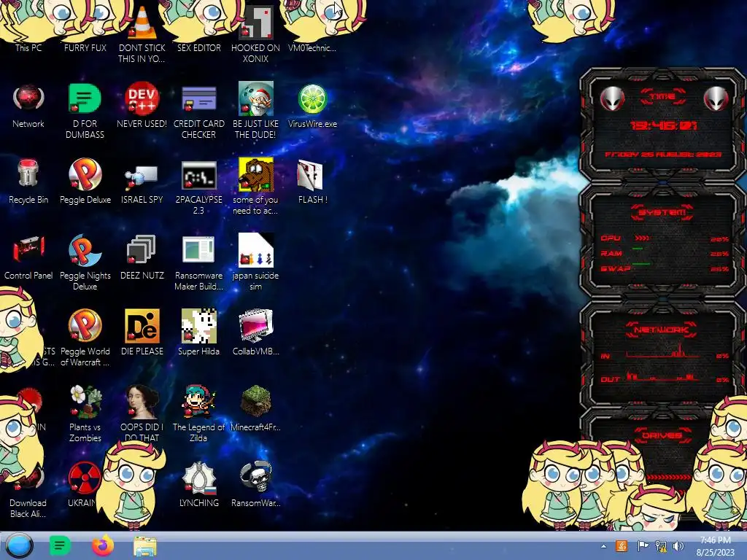Open the japan suicide sim file icon

[256, 250]
